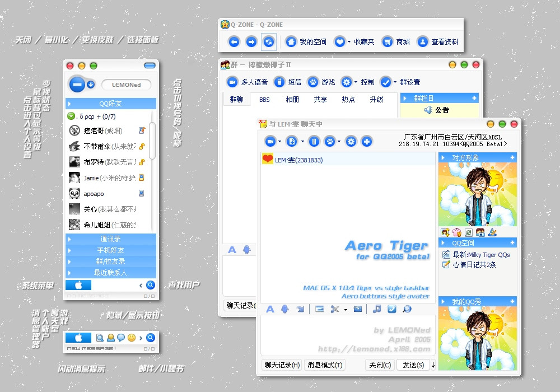Open 游戏 paw icon in group window
This screenshot has width=560, height=392.
coord(313,82)
